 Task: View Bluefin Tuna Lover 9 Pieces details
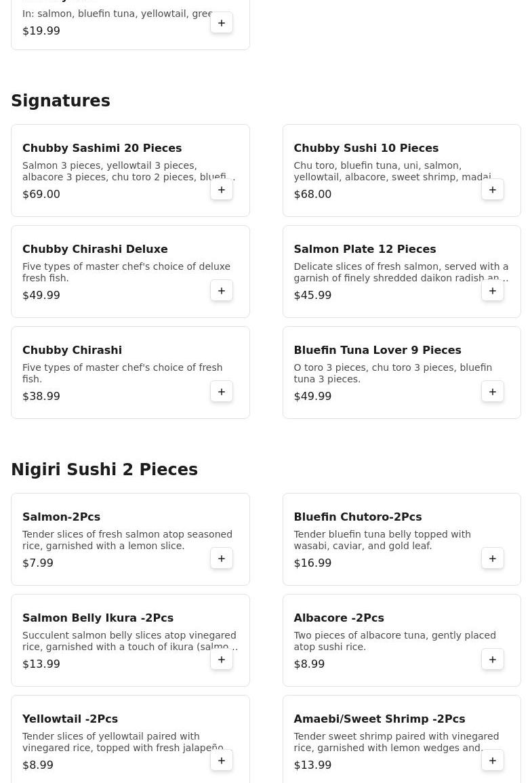(377, 350)
